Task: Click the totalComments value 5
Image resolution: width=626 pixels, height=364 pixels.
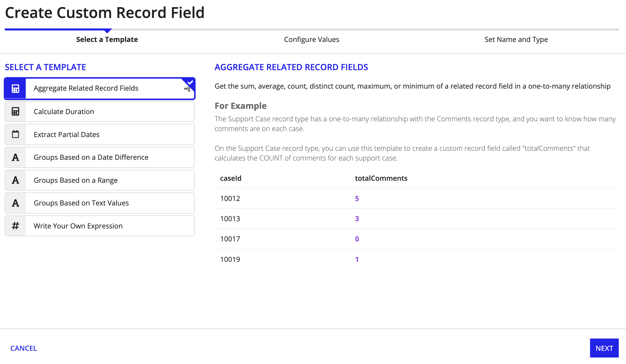Action: click(x=357, y=198)
